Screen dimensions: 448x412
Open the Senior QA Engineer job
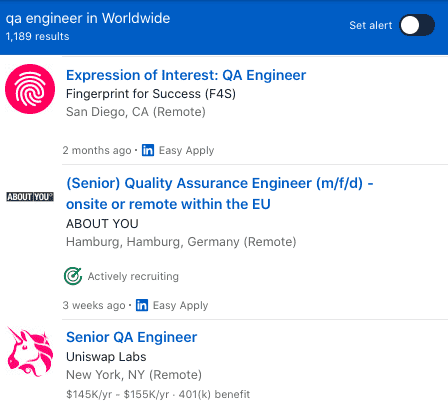pos(132,337)
